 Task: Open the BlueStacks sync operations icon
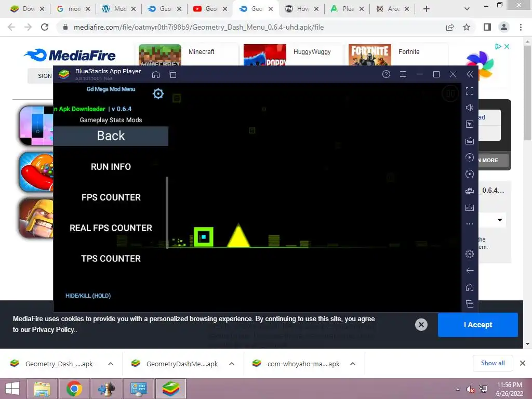pyautogui.click(x=470, y=174)
